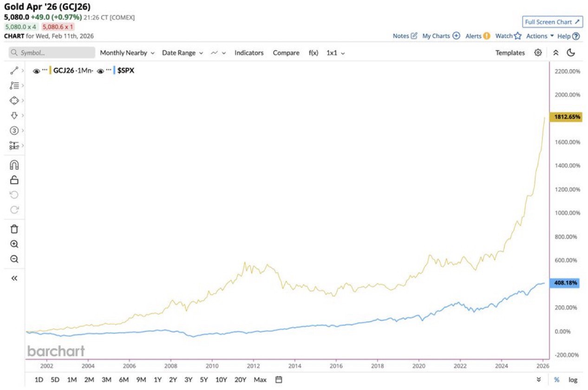
Task: Toggle visibility of the GCJ26 series
Action: coord(36,71)
